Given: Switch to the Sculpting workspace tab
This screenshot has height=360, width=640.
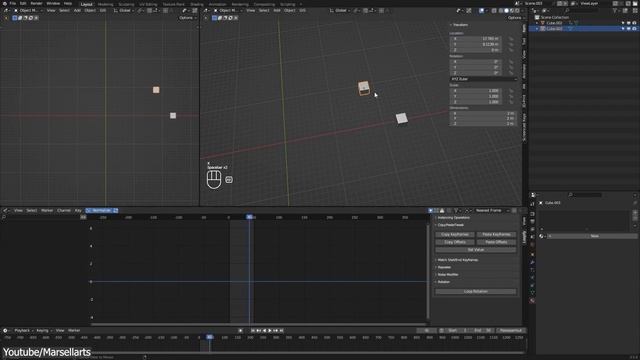Looking at the screenshot, I should click(x=126, y=4).
